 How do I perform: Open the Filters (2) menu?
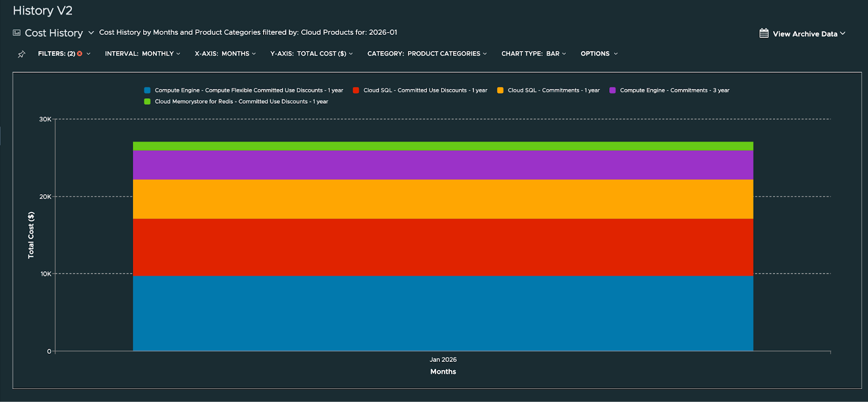56,54
